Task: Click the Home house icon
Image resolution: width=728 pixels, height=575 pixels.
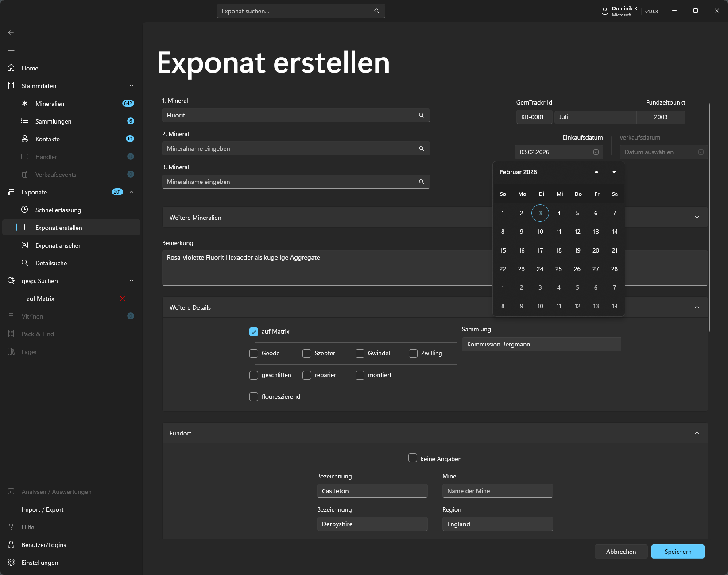Action: [11, 68]
